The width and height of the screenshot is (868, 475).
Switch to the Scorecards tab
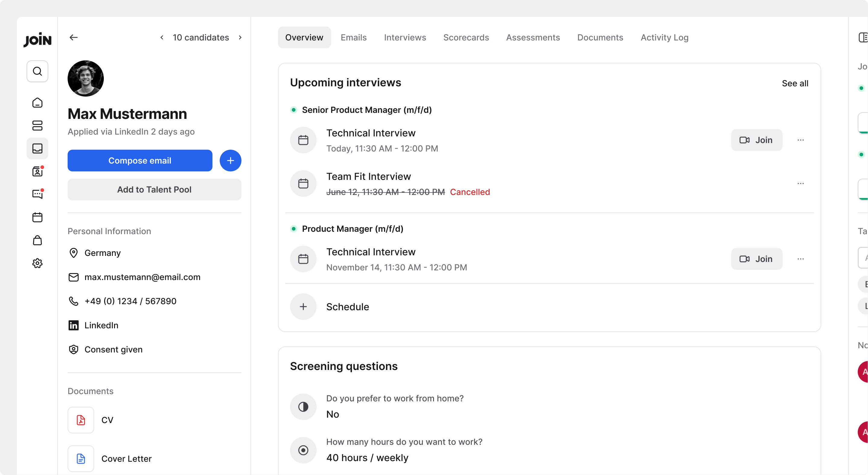tap(466, 37)
